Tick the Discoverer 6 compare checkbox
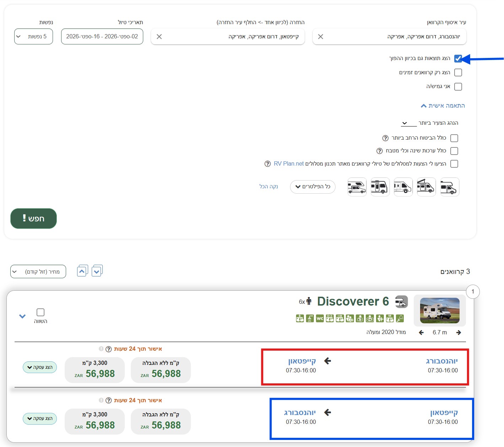The image size is (504, 447). (41, 312)
